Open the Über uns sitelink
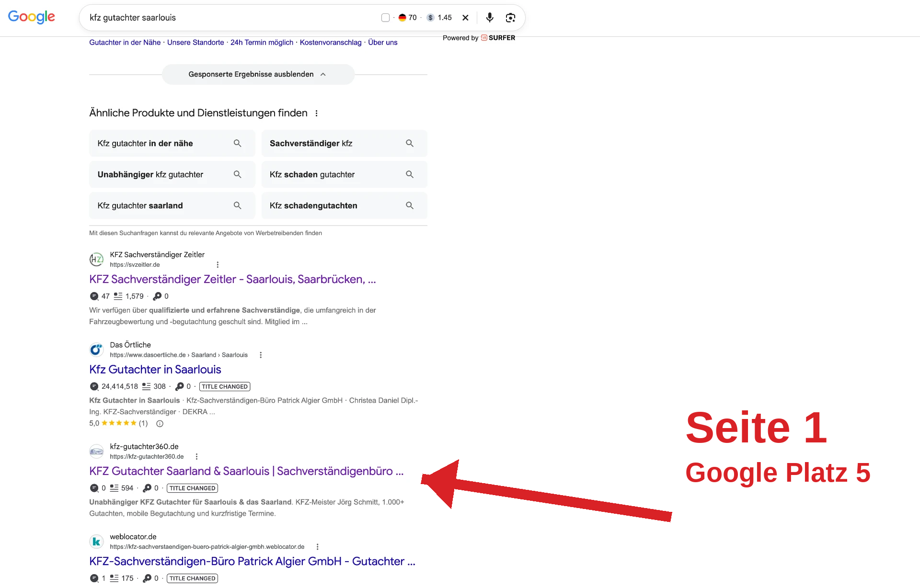The height and width of the screenshot is (588, 920). [383, 42]
